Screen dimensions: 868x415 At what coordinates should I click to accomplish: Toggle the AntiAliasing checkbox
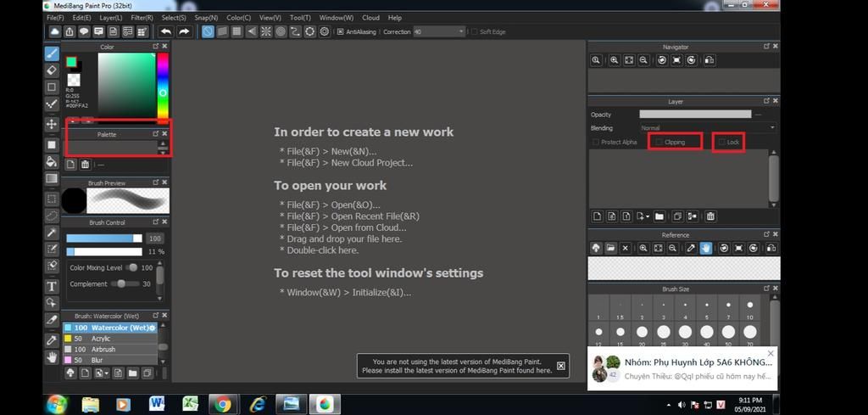(341, 32)
